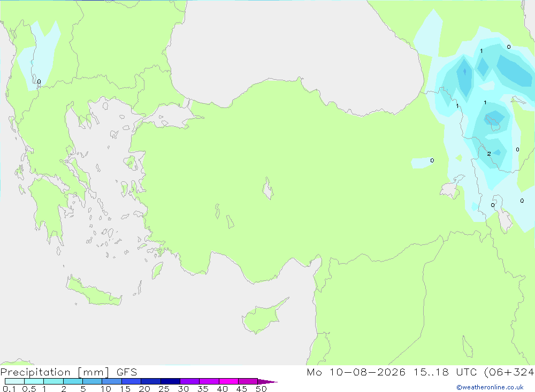Viewport: 535px width, 392px height.
Task: Click the '20' legend scale label
Action: pyautogui.click(x=144, y=389)
